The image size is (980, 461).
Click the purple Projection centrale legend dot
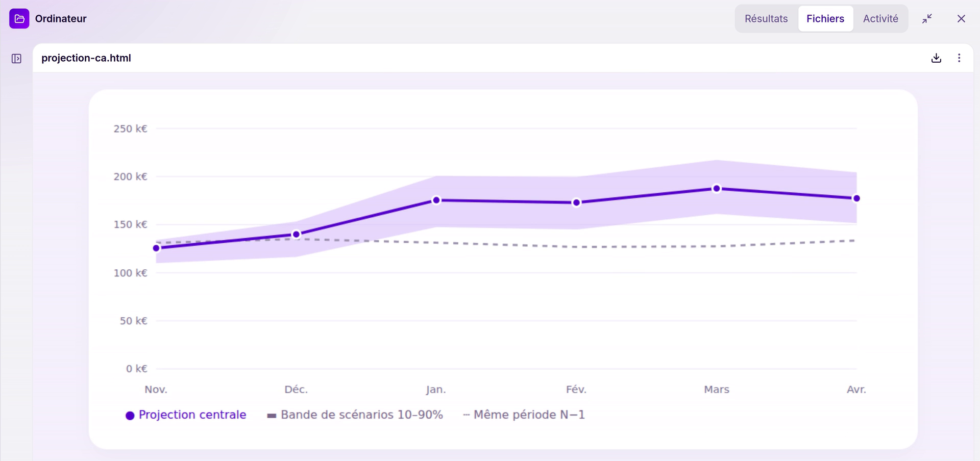tap(130, 416)
